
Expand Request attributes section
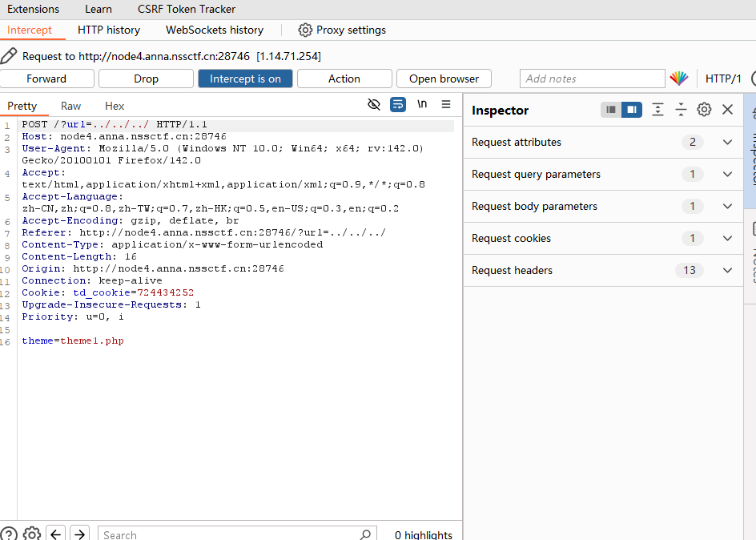click(727, 142)
